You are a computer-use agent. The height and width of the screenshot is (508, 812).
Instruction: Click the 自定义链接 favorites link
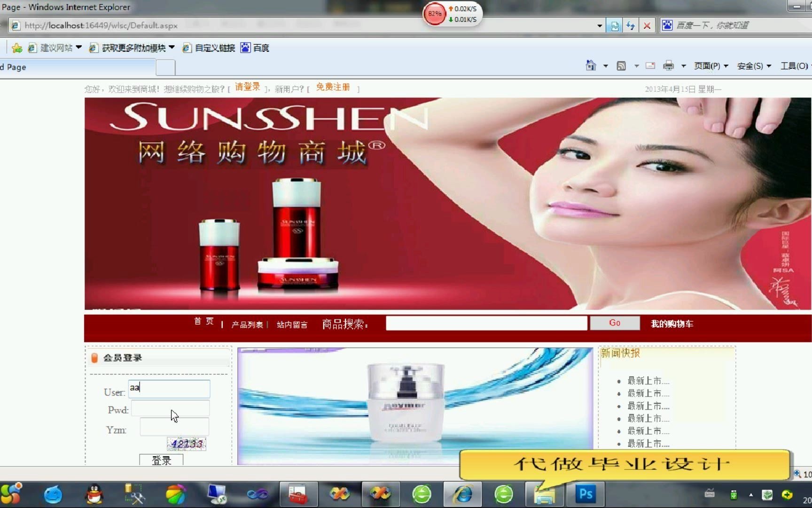click(x=209, y=48)
